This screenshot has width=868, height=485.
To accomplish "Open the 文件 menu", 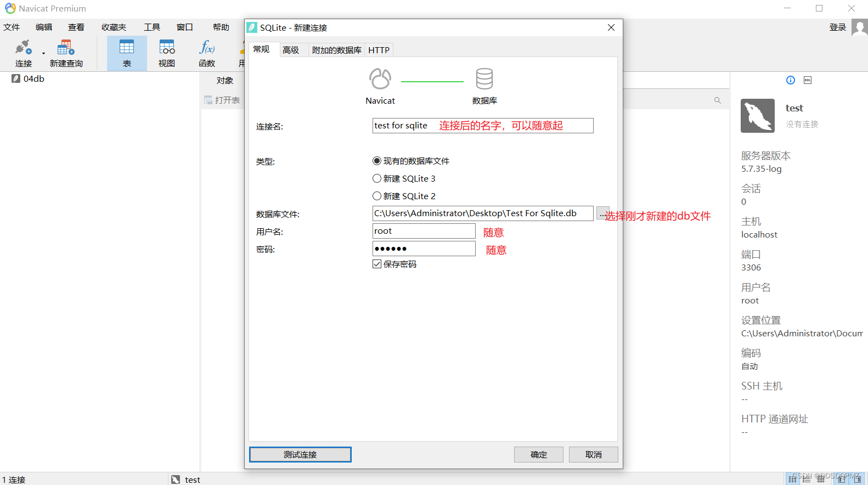I will 12,27.
